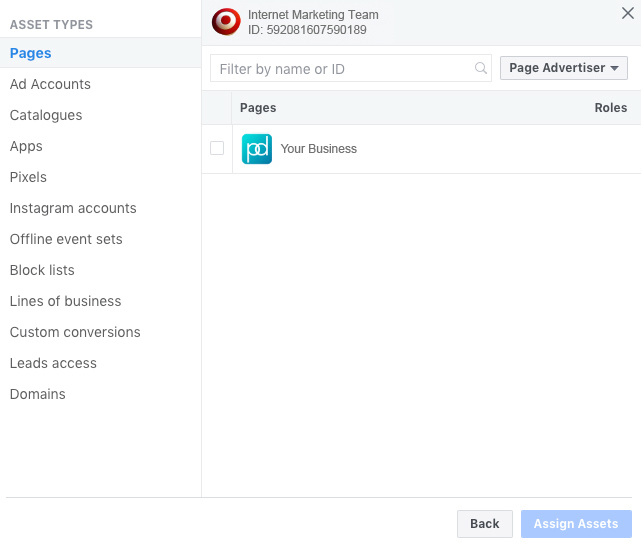Click the Your Business page logo icon
This screenshot has height=548, width=641.
(x=257, y=149)
